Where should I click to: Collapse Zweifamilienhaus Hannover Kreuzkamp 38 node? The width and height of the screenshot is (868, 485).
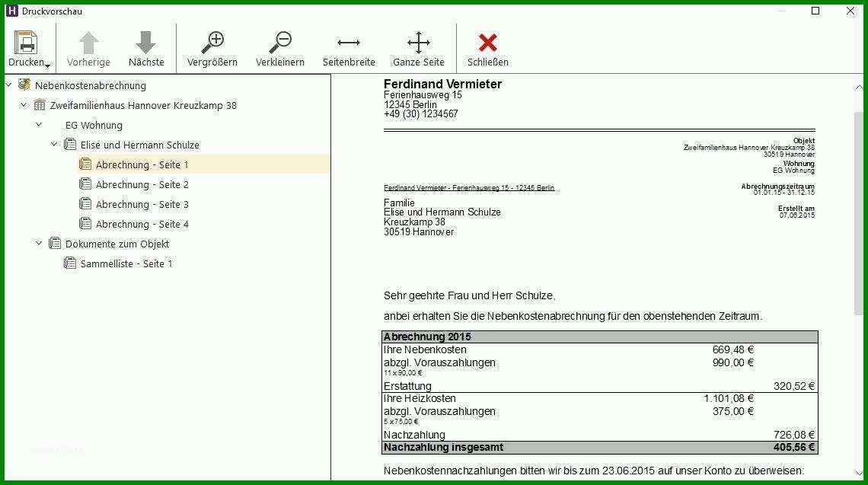[24, 104]
